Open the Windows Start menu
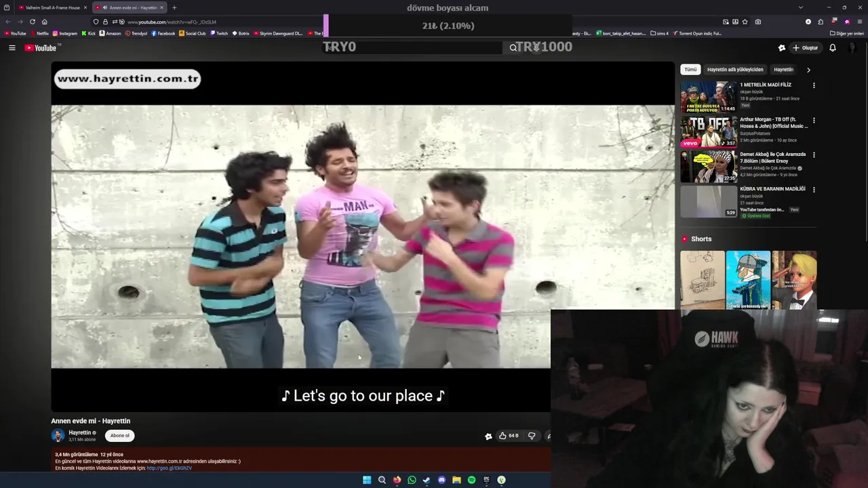This screenshot has width=868, height=488. [367, 480]
